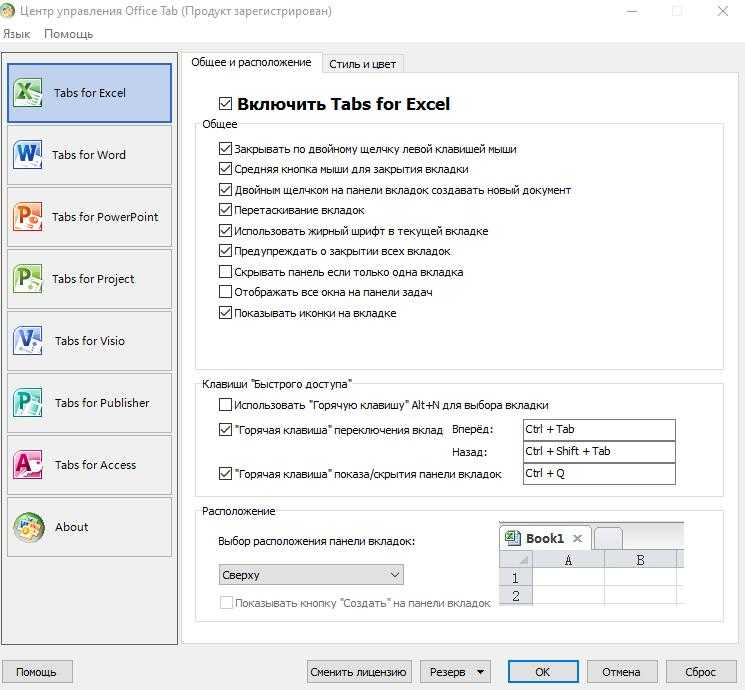This screenshot has height=690, width=745.
Task: Click column A header in preview
Action: [568, 560]
